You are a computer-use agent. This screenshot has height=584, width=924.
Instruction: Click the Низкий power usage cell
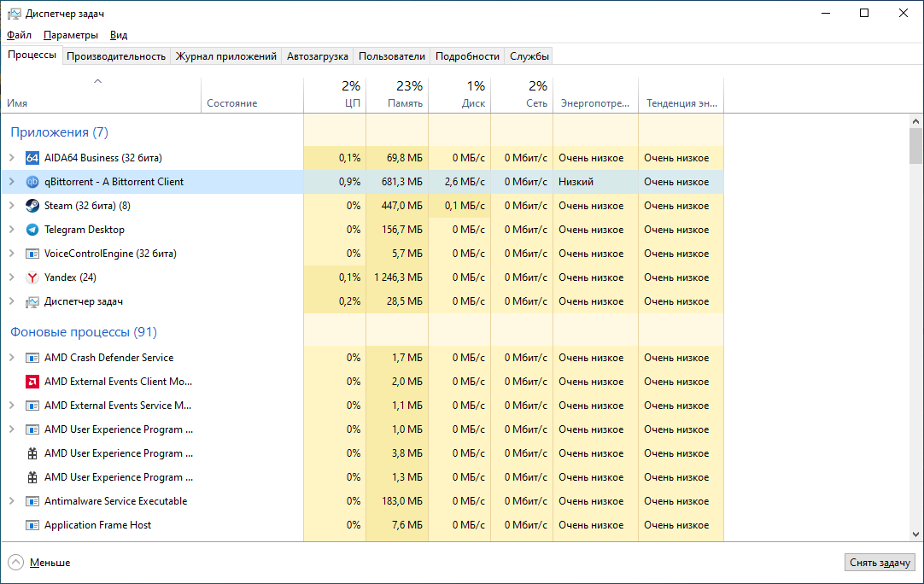[x=595, y=182]
